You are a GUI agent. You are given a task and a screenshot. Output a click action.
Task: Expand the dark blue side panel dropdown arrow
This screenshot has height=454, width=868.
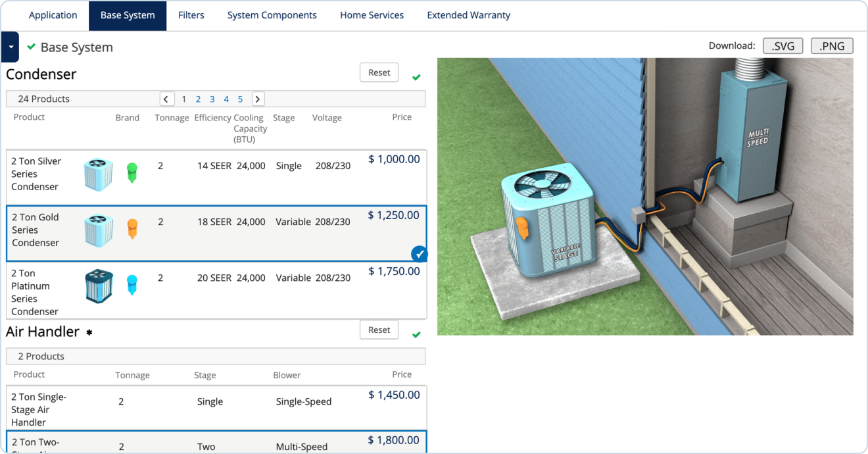tap(11, 47)
